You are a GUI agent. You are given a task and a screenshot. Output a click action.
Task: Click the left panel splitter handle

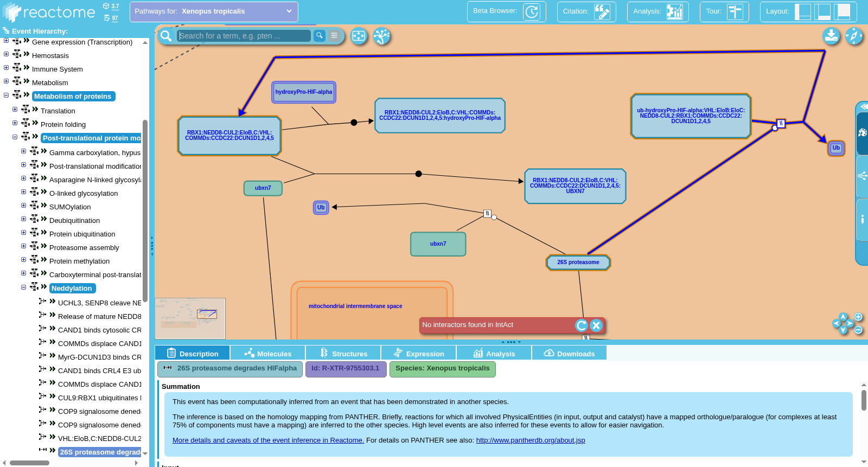coord(152,246)
